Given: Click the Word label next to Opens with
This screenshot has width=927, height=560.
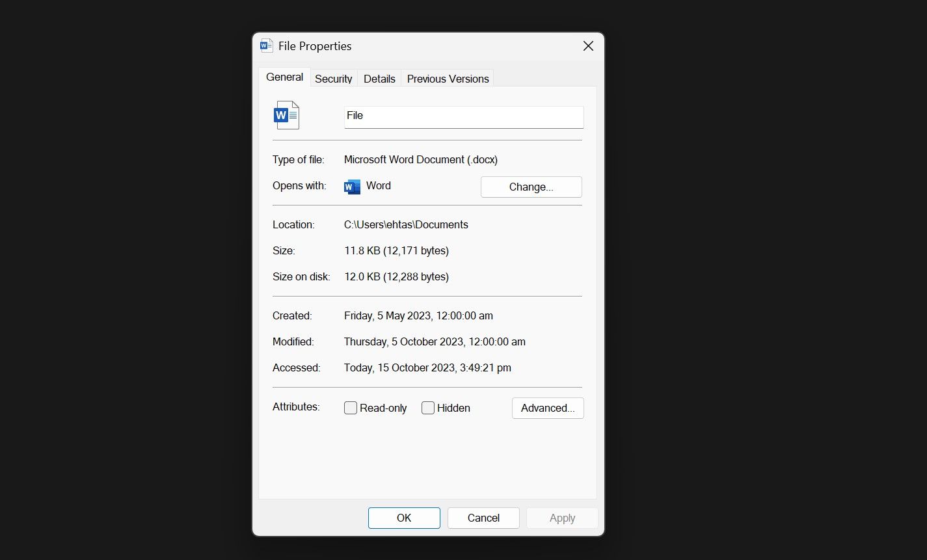Looking at the screenshot, I should click(379, 185).
